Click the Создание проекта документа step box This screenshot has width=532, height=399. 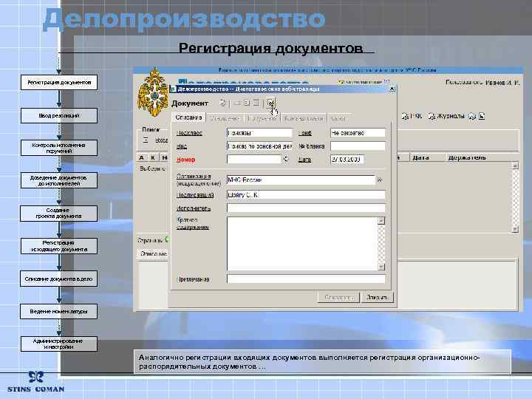[59, 213]
